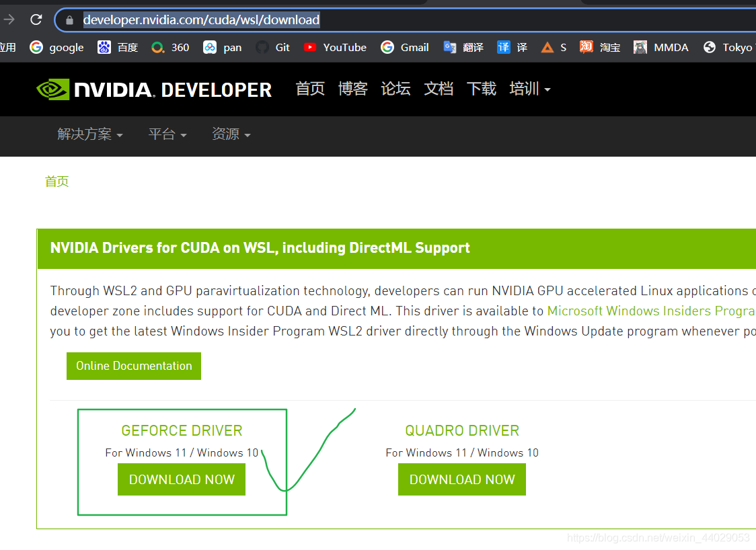Expand the 平台 dropdown

coord(167,134)
